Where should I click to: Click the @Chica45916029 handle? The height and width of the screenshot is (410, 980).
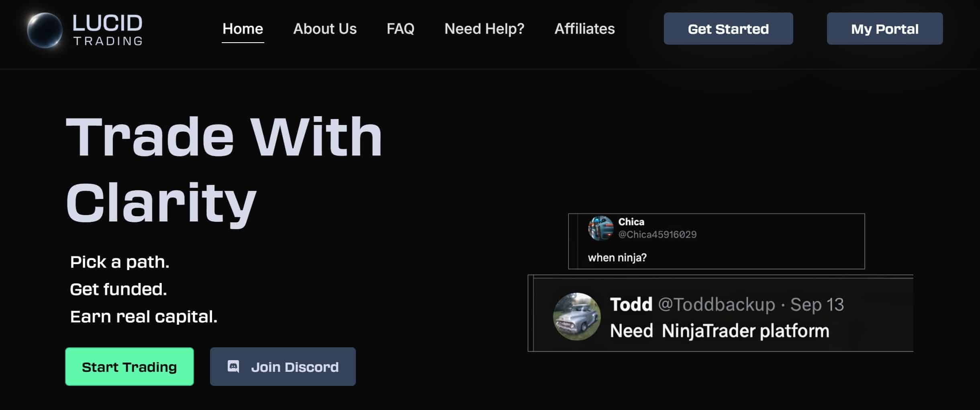click(x=657, y=235)
